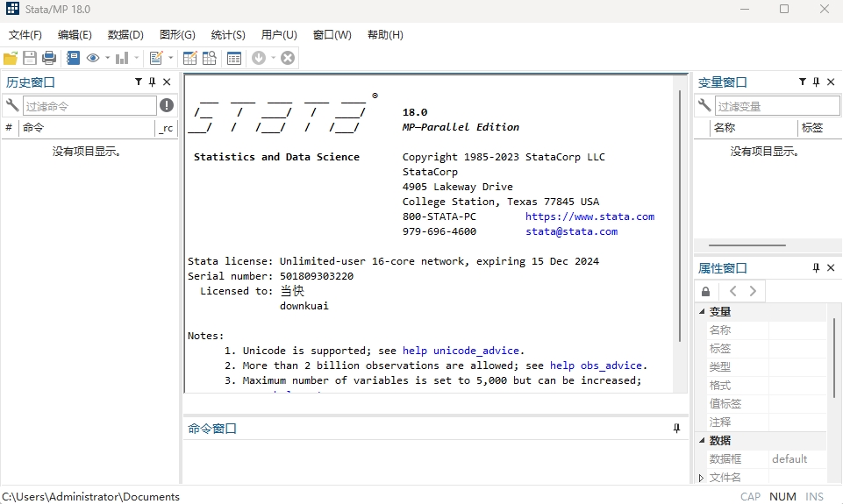Click the 值标签 property row
Viewport: 843px width, 504px height.
pyautogui.click(x=766, y=403)
